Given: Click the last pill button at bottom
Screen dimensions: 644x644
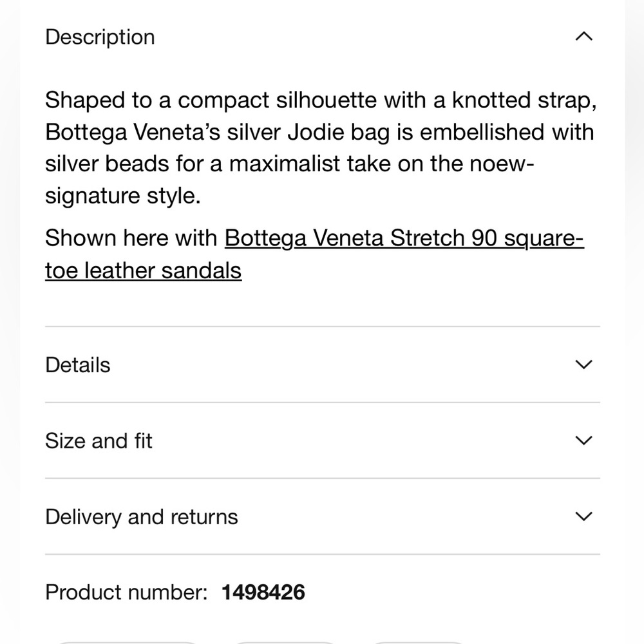Looking at the screenshot, I should (x=419, y=641).
